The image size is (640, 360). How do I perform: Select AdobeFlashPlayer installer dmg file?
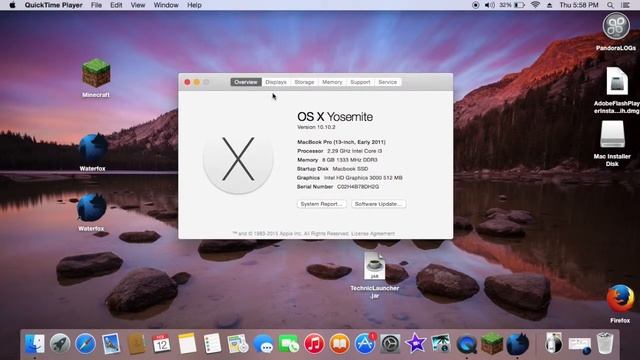[x=617, y=91]
